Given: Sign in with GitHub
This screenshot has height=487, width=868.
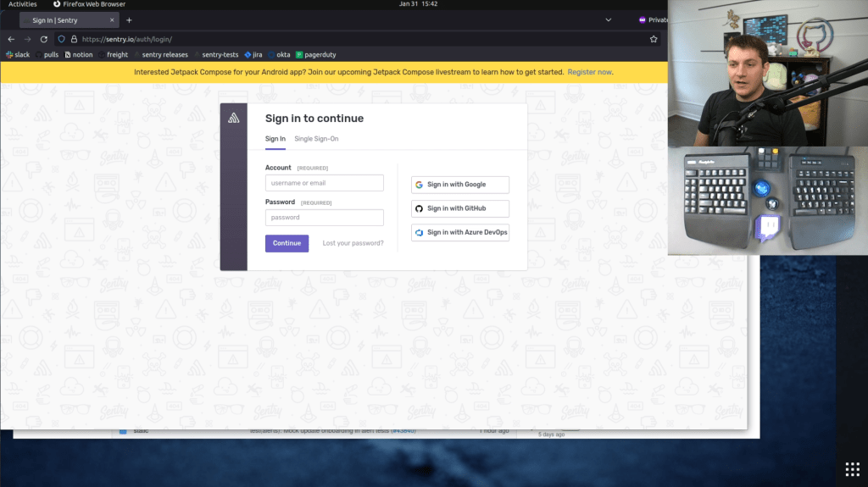Looking at the screenshot, I should pyautogui.click(x=460, y=208).
